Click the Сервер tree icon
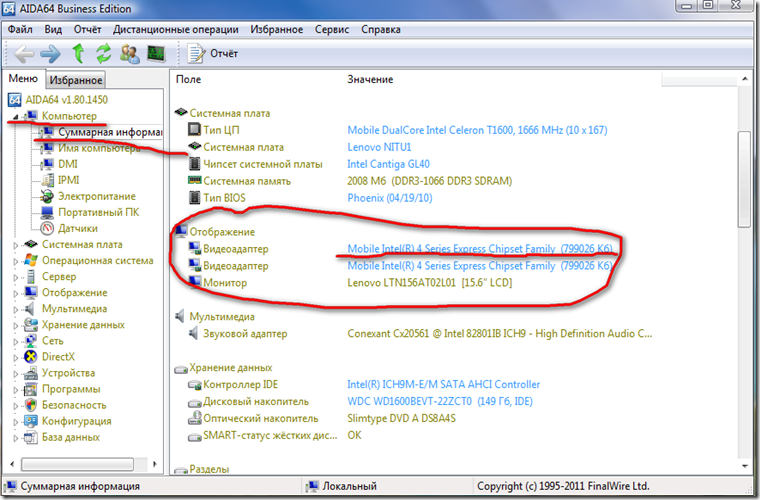The width and height of the screenshot is (760, 500). pyautogui.click(x=31, y=277)
